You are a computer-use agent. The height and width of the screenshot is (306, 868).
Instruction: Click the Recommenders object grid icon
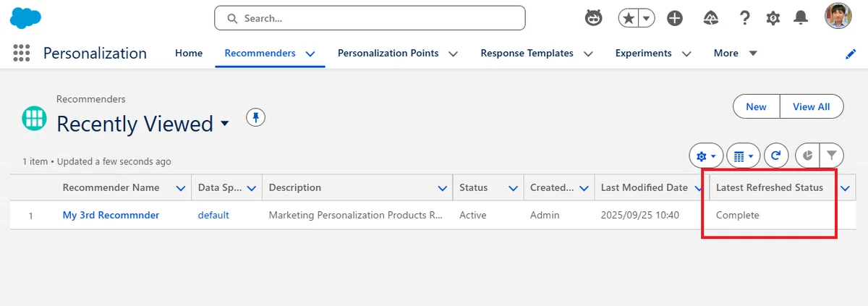[x=34, y=117]
